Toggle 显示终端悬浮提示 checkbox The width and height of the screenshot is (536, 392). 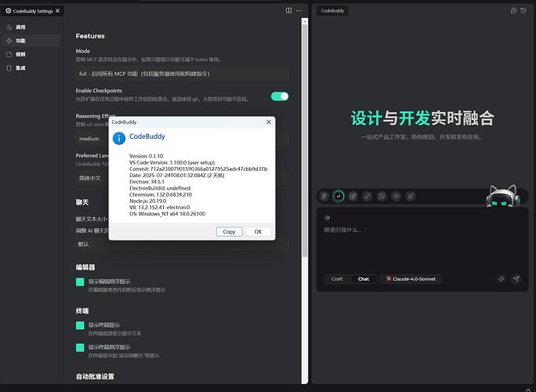(80, 347)
